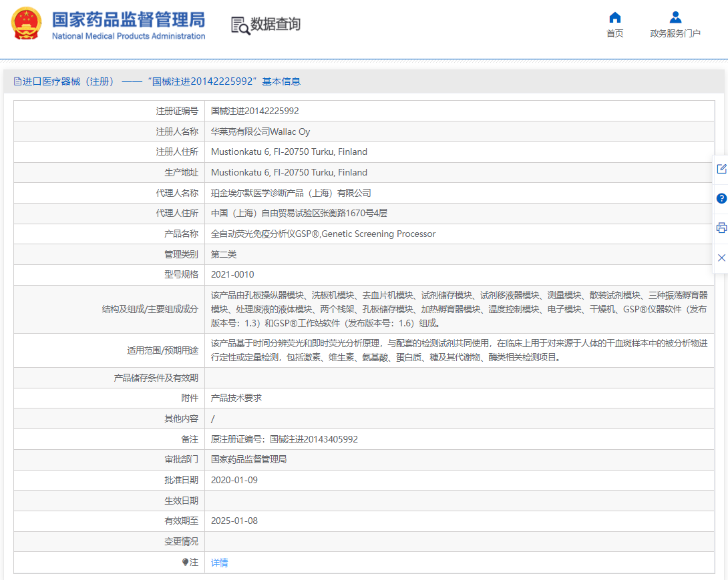This screenshot has height=580, width=728.
Task: Click the national emblem logo
Action: pyautogui.click(x=27, y=23)
